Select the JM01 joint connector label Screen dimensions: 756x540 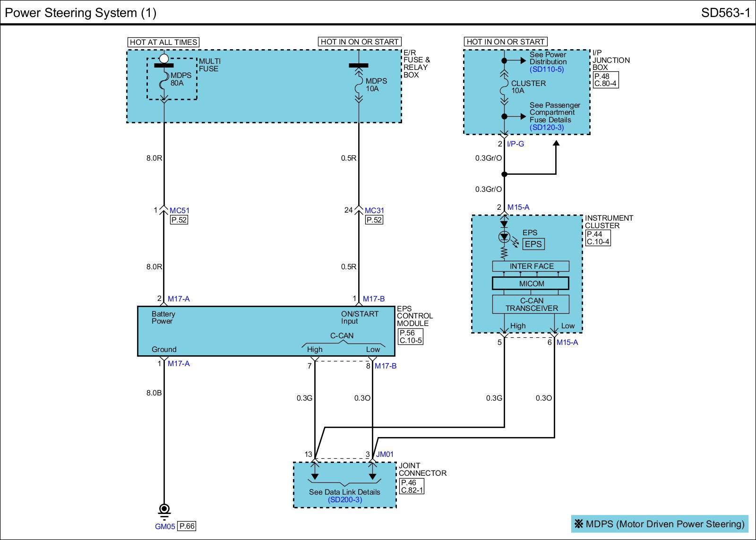[385, 454]
